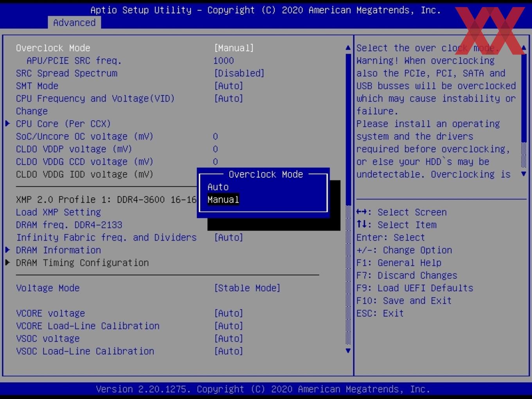Select Load XMP Setting option

pos(58,212)
